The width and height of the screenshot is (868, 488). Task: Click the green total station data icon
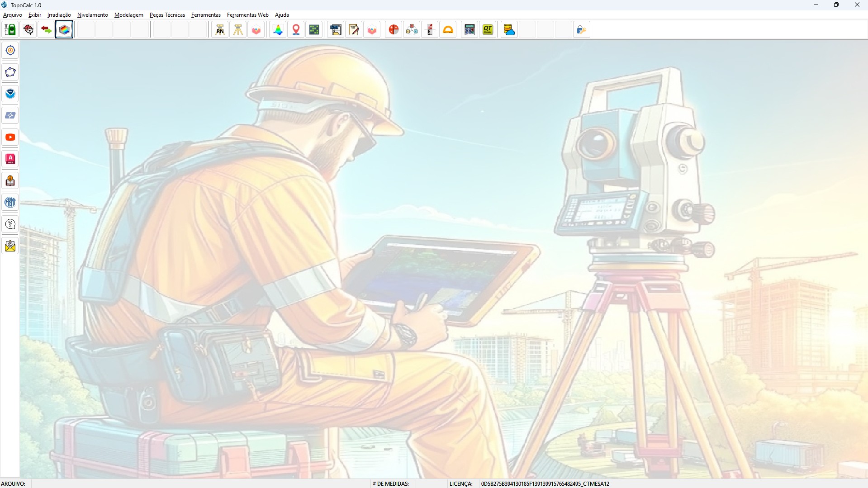point(10,30)
